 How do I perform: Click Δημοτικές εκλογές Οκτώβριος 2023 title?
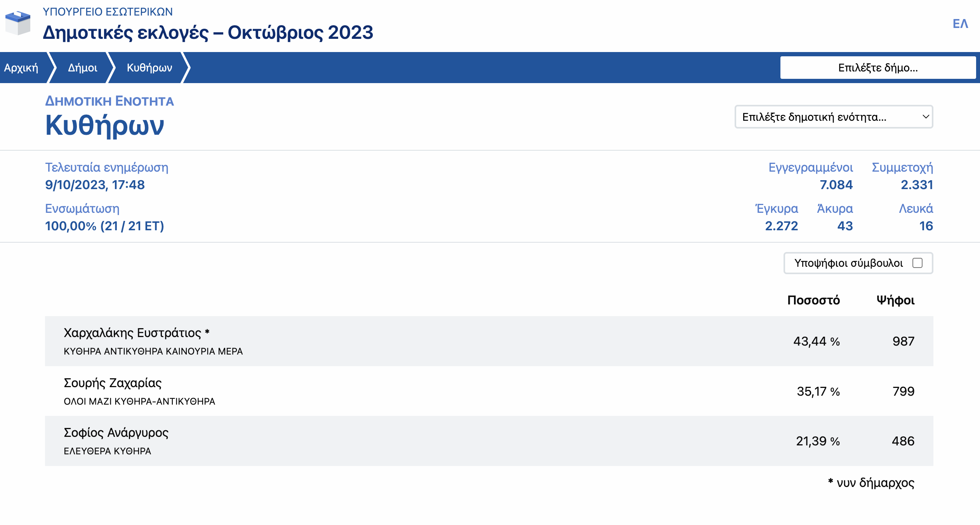[x=208, y=33]
